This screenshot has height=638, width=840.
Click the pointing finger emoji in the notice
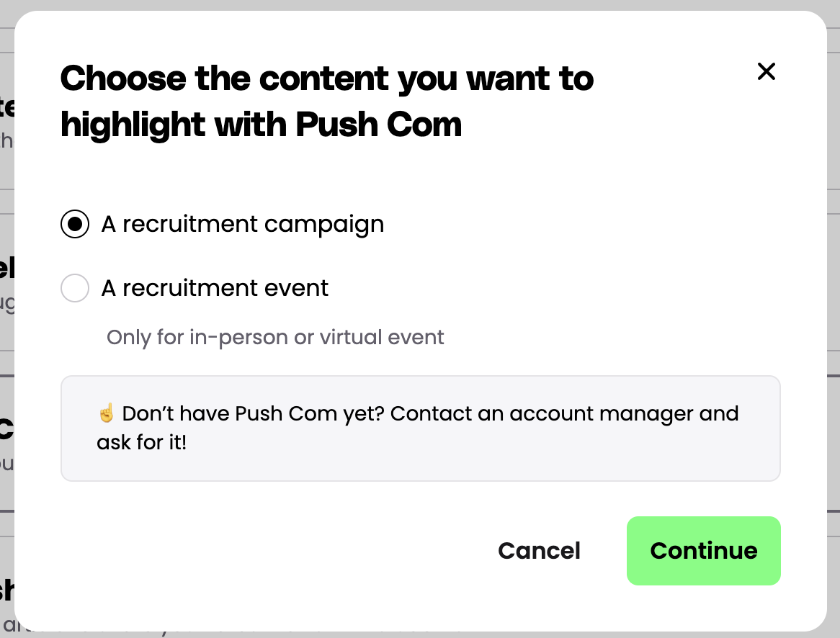tap(107, 414)
